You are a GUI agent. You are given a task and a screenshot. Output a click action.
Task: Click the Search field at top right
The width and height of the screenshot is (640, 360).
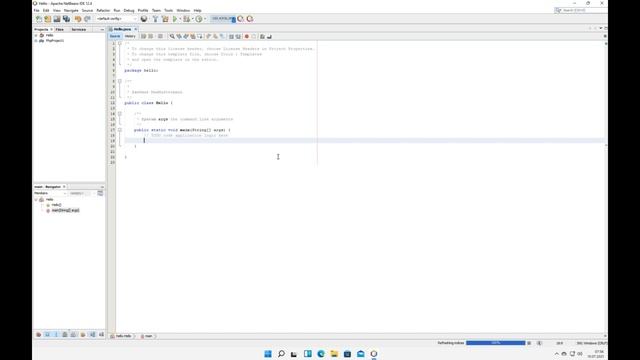click(581, 10)
